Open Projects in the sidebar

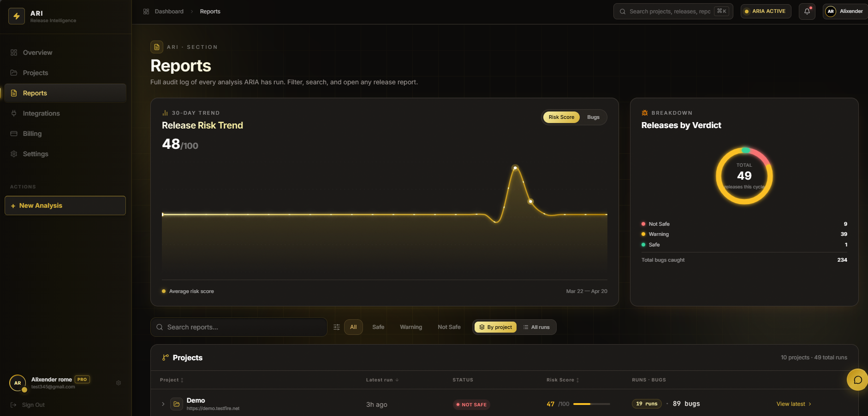65,73
